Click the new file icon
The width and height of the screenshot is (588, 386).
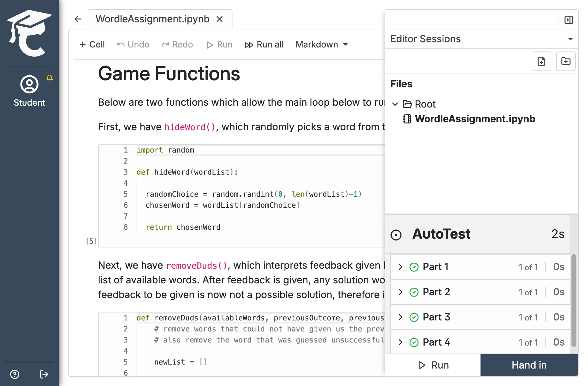[541, 61]
